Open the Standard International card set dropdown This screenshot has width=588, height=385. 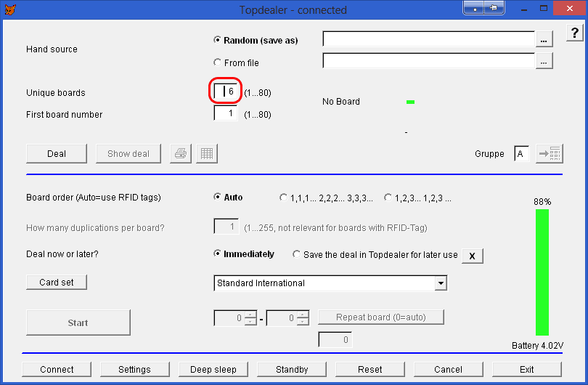pos(441,283)
